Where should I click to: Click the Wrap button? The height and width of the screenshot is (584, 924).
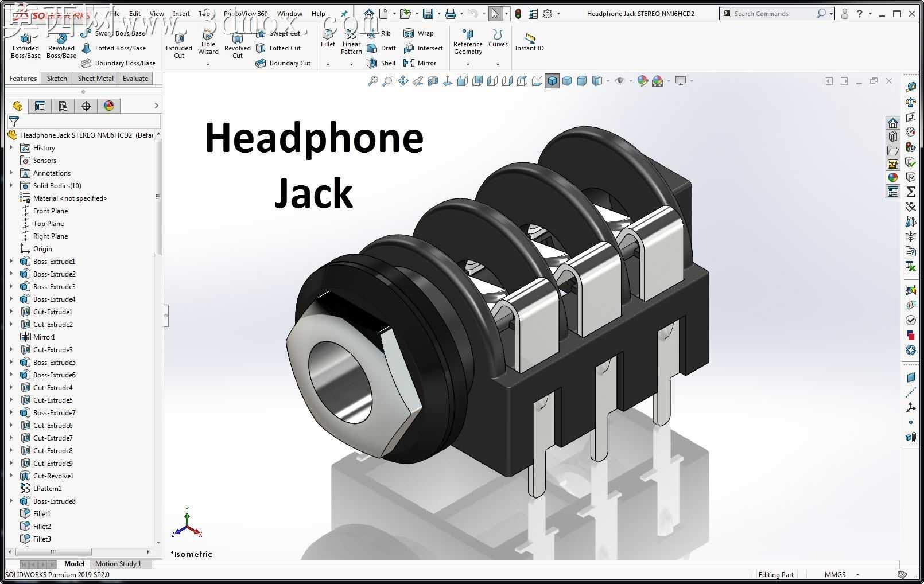click(419, 33)
